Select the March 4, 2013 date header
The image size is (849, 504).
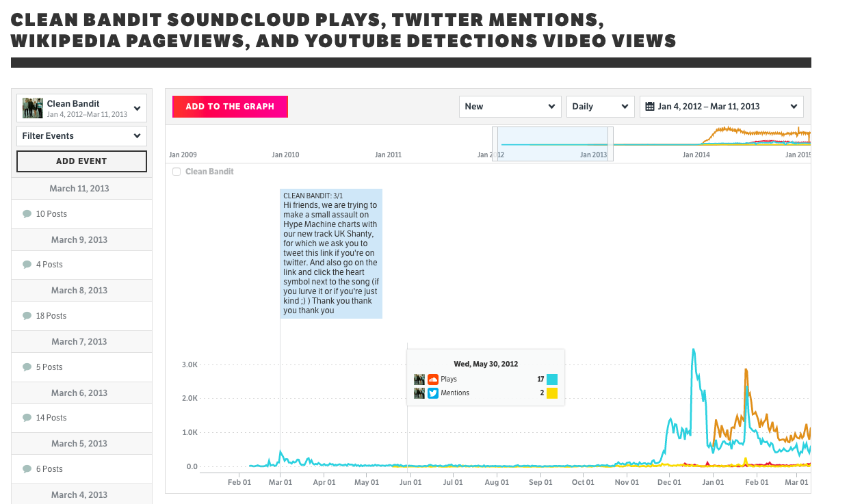pyautogui.click(x=79, y=495)
